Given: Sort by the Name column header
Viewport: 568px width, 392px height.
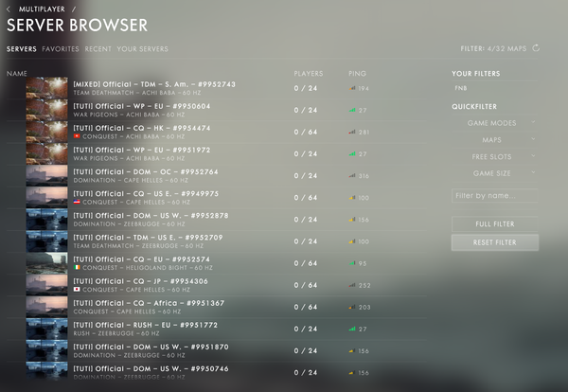Looking at the screenshot, I should (17, 74).
